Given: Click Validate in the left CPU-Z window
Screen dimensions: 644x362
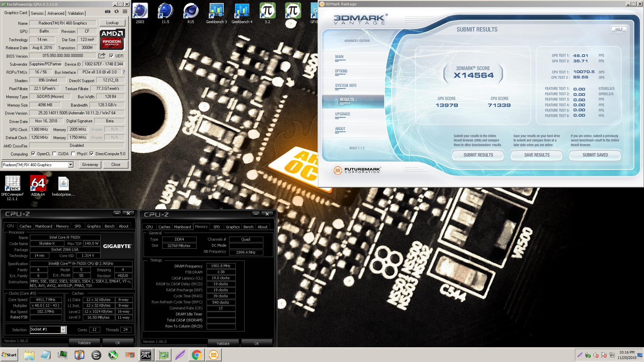Looking at the screenshot, I should tap(84, 343).
